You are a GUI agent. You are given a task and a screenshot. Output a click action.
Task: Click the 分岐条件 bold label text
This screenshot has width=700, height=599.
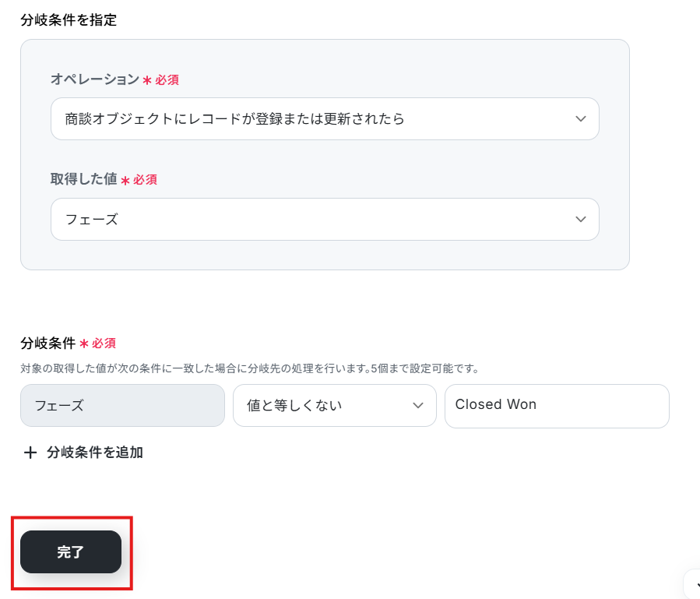click(48, 343)
